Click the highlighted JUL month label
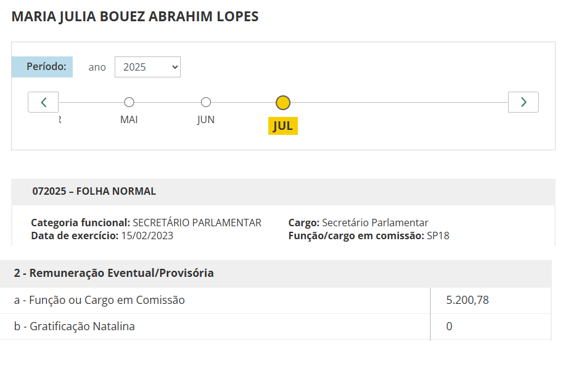 point(283,126)
